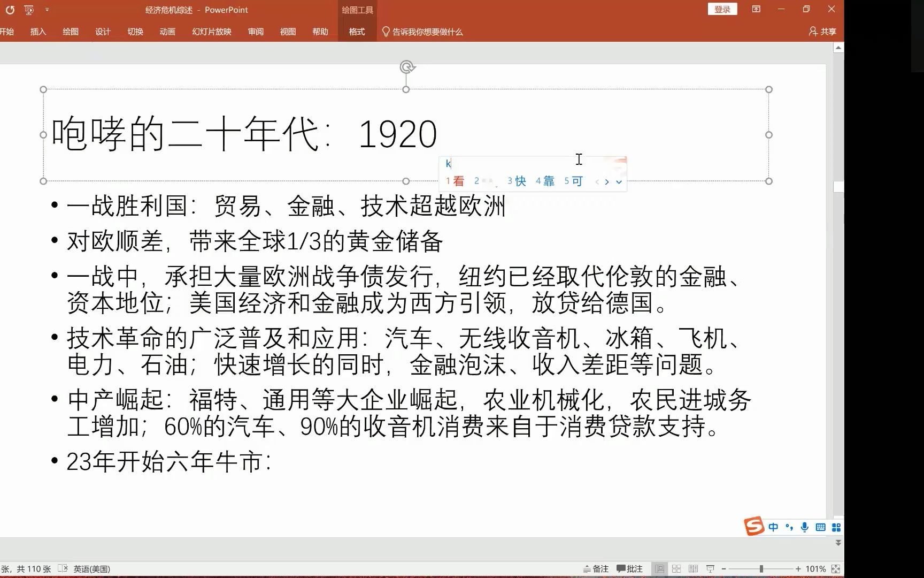
Task: Switch to the 切换 (Transitions) tab
Action: point(135,32)
